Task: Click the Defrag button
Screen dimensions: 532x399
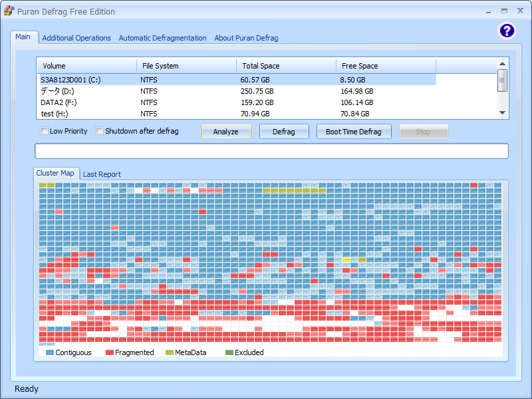Action: (x=284, y=132)
